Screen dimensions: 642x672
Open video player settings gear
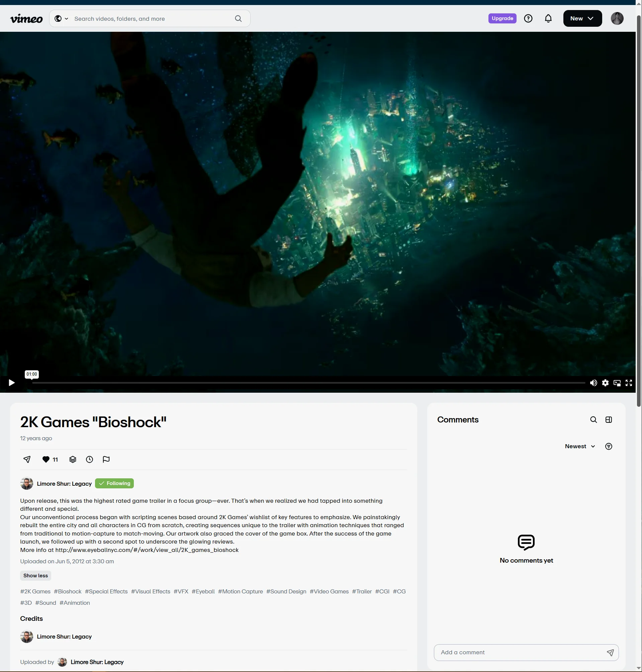(x=606, y=383)
